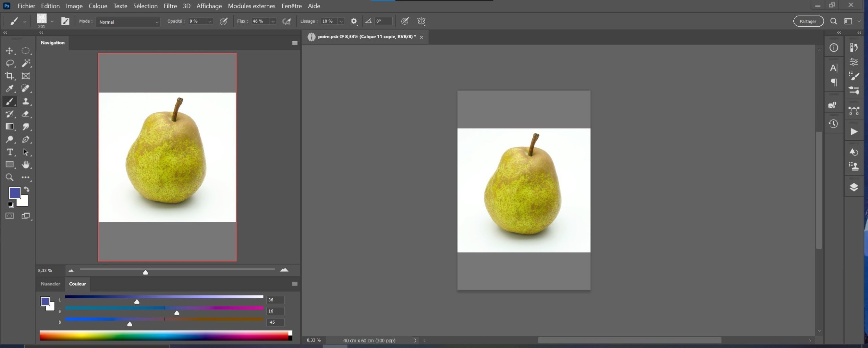Enable airbrush build-up effect
The height and width of the screenshot is (348, 868).
pyautogui.click(x=286, y=22)
